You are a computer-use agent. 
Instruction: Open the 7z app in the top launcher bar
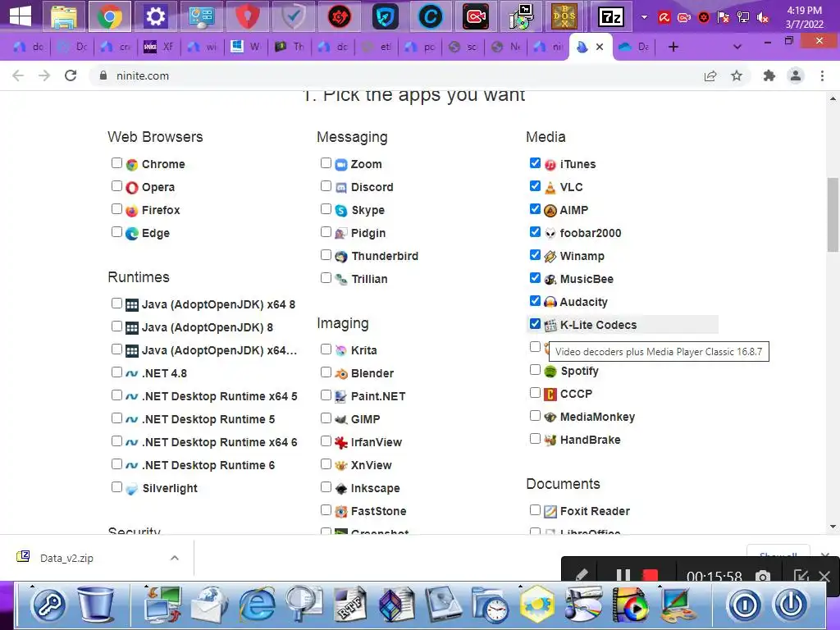tap(611, 16)
